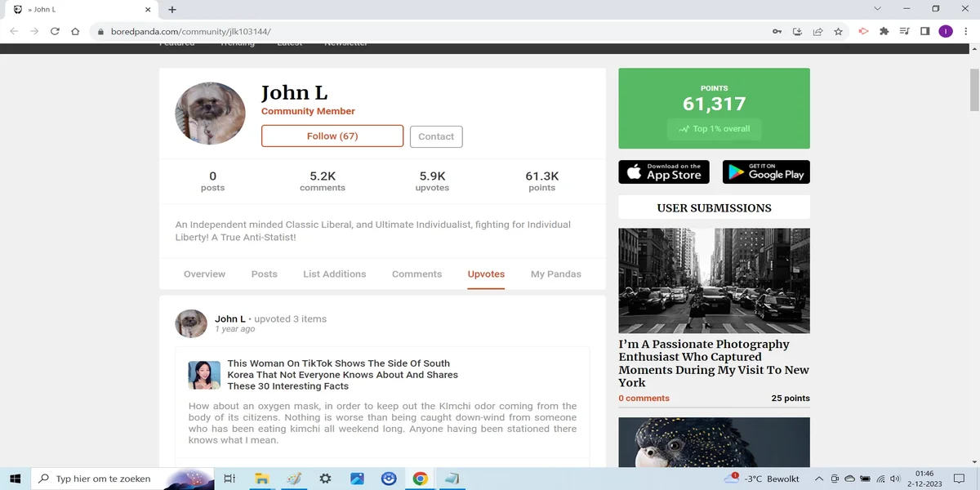Switch to the My Pandas tab

tap(556, 274)
